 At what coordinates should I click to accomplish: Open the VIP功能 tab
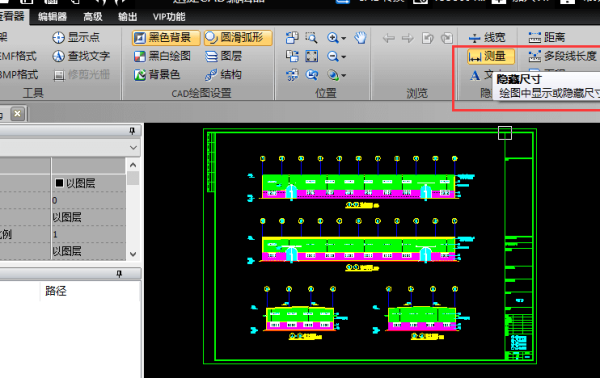click(x=169, y=17)
